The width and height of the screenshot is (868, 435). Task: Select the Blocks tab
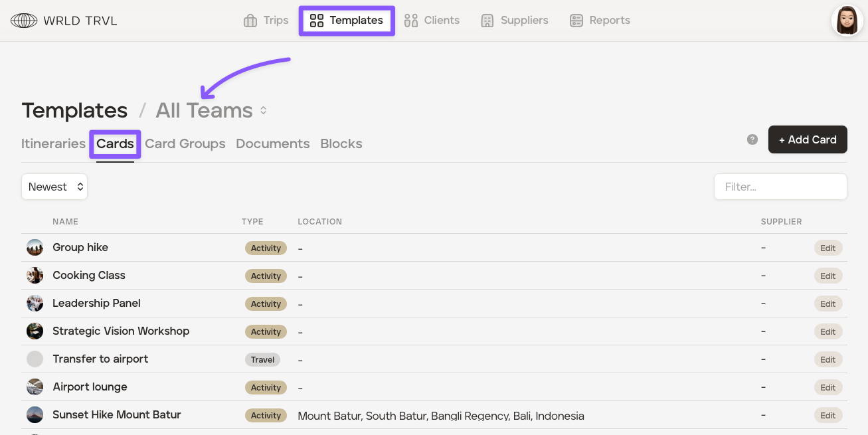point(341,143)
